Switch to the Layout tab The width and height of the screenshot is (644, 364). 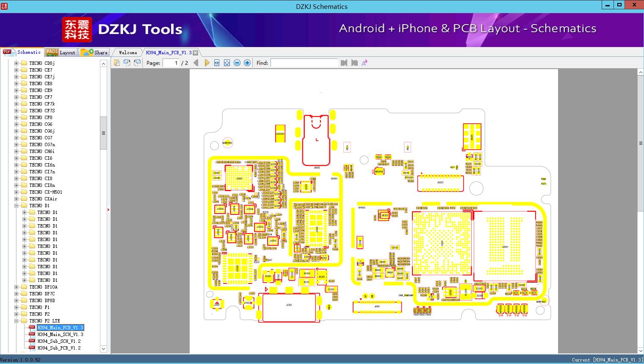(x=61, y=53)
